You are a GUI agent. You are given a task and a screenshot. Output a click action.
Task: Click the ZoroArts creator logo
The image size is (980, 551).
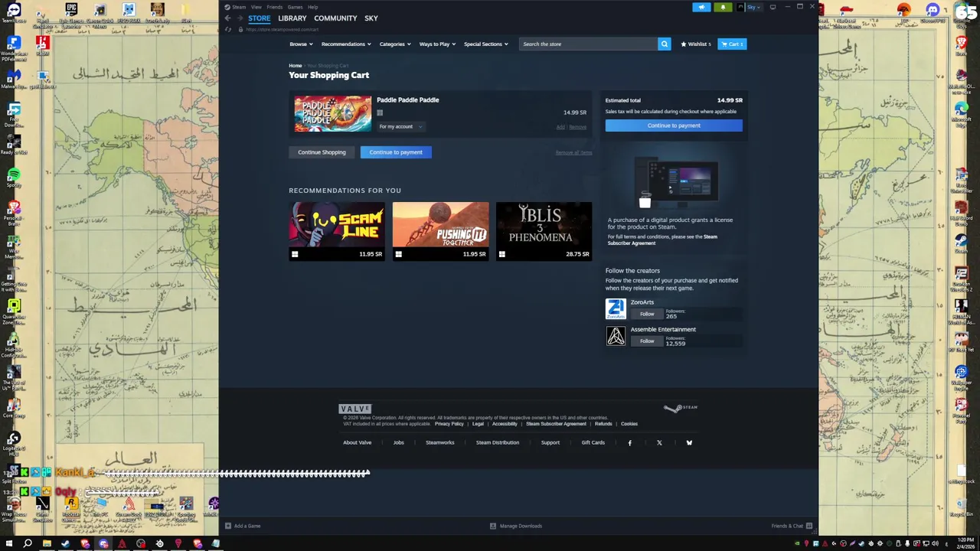(616, 308)
